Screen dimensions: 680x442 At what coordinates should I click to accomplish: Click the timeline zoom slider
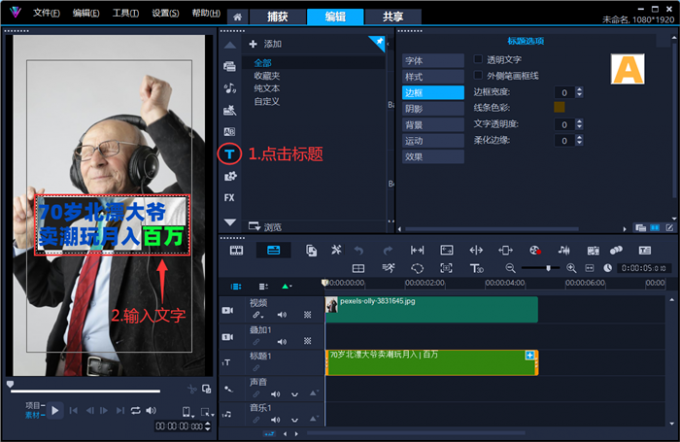tap(541, 268)
